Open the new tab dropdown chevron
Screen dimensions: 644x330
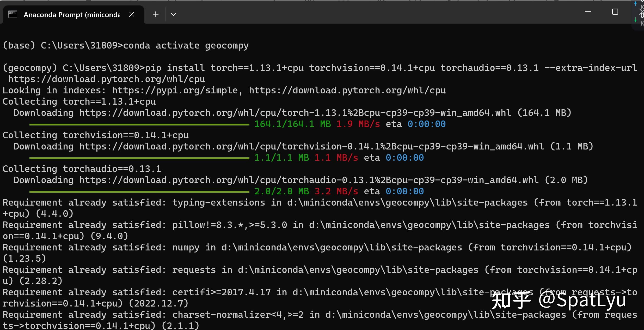pyautogui.click(x=173, y=15)
